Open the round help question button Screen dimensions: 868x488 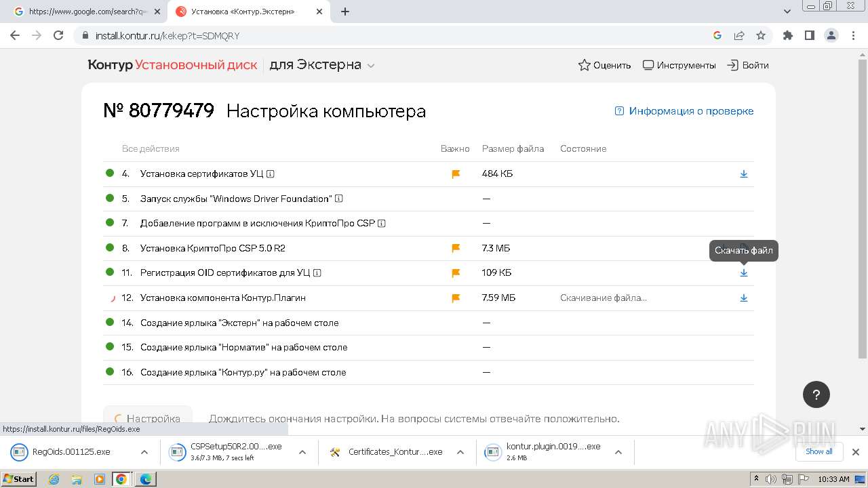pos(816,394)
